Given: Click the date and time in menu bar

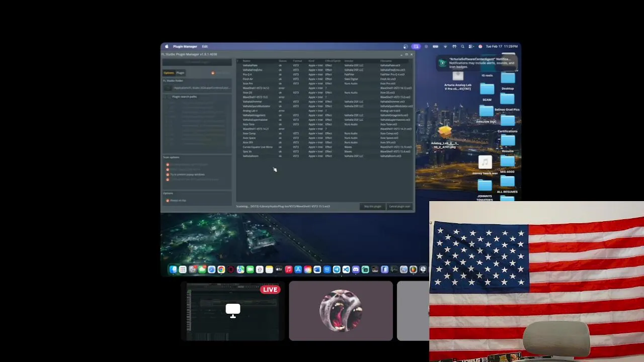Looking at the screenshot, I should coord(502,46).
